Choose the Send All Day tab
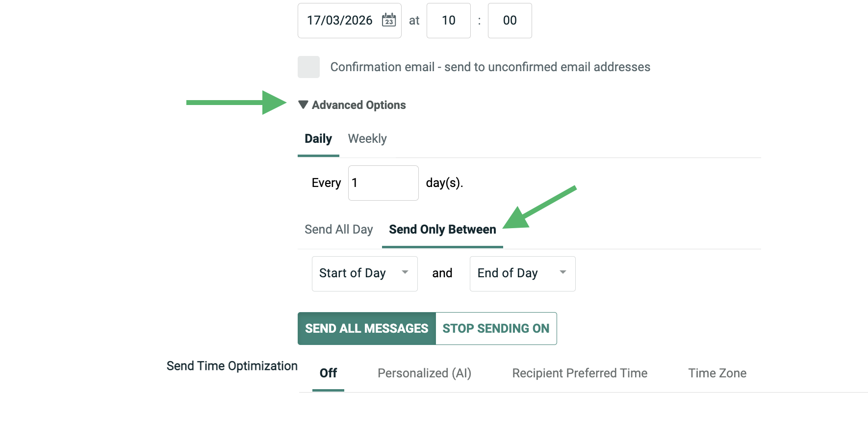The image size is (868, 423). [x=338, y=230]
